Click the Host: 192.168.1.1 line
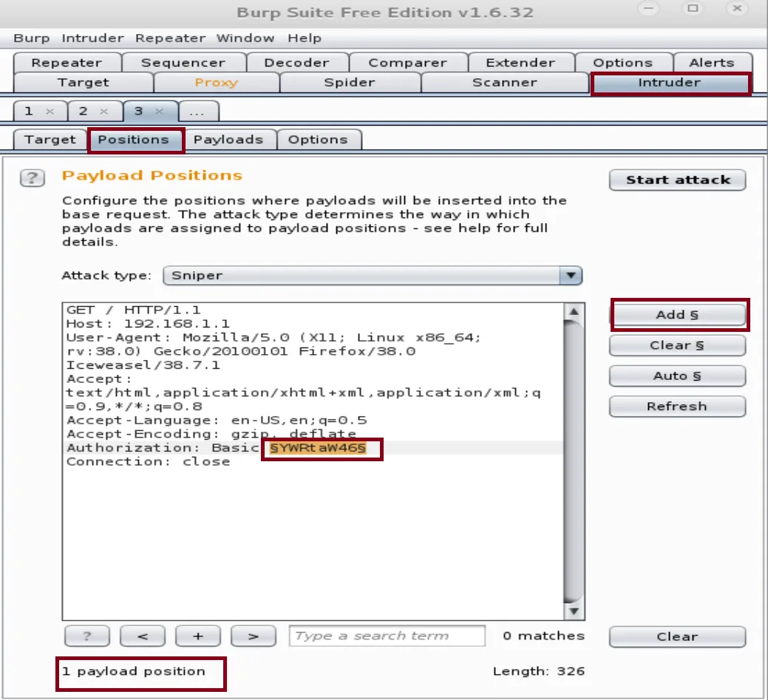 click(x=148, y=324)
